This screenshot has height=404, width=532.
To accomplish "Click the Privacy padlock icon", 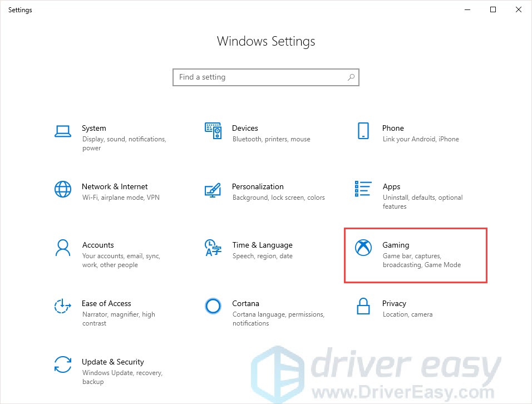I will point(363,306).
